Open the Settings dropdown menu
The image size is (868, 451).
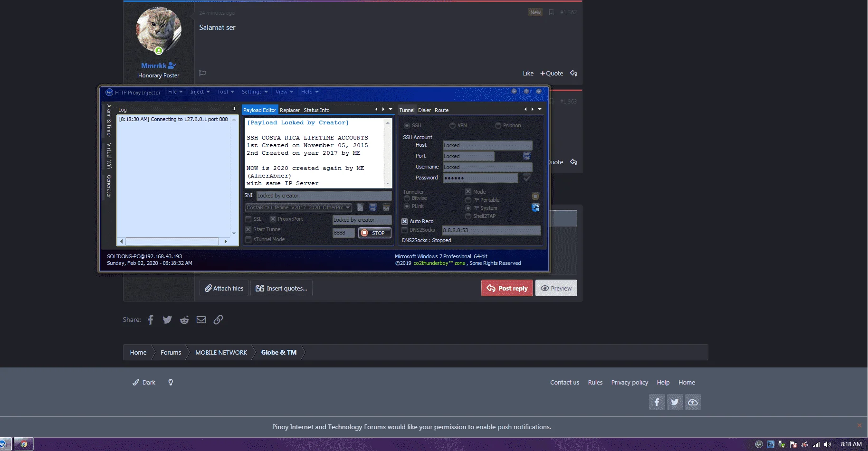255,92
